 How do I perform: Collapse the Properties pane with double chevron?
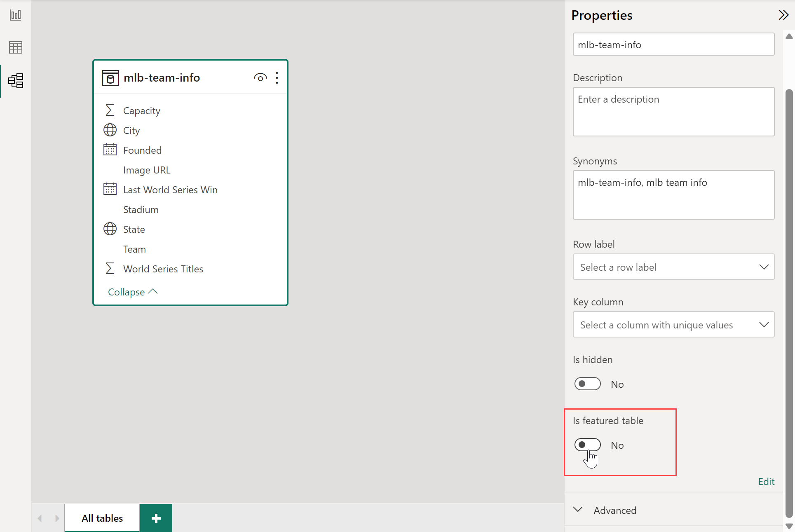[x=783, y=15]
